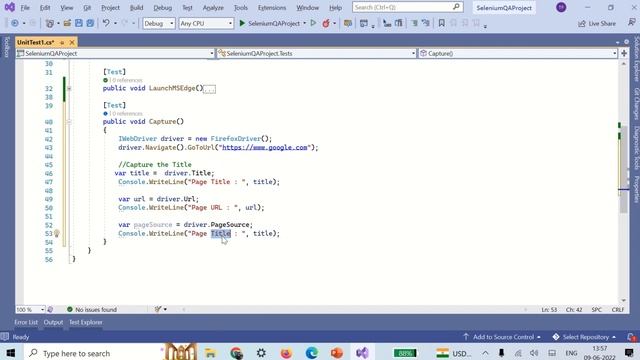Open the Toolbox side tab

pos(6,47)
